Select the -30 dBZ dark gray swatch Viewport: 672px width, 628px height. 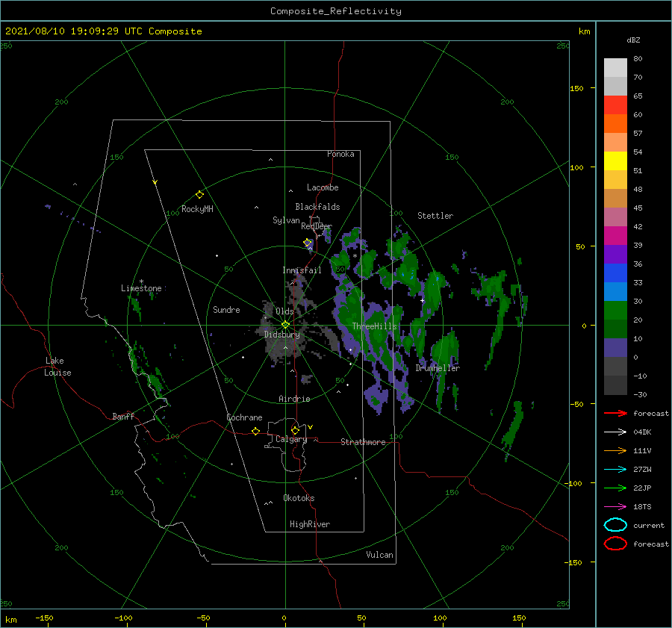[615, 385]
